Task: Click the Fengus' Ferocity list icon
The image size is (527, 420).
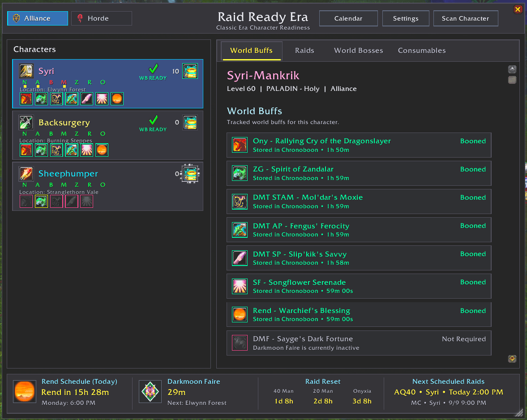Action: pos(240,230)
